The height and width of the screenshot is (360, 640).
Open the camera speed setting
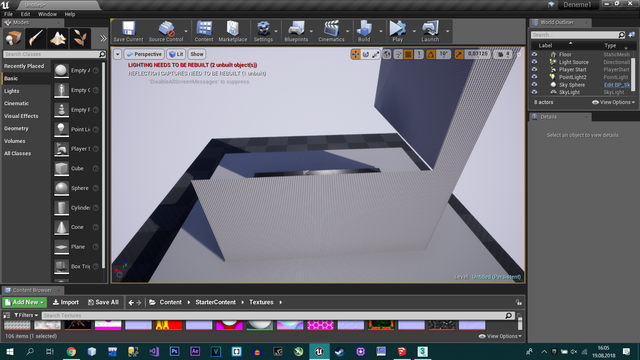click(503, 54)
